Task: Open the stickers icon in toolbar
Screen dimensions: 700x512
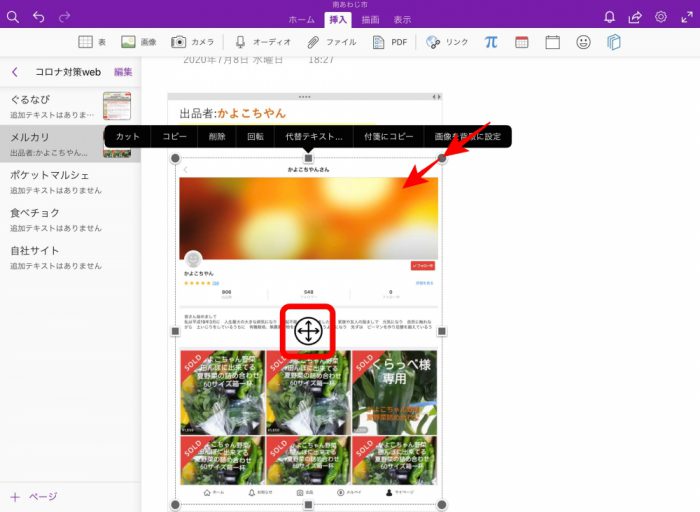Action: pyautogui.click(x=614, y=42)
